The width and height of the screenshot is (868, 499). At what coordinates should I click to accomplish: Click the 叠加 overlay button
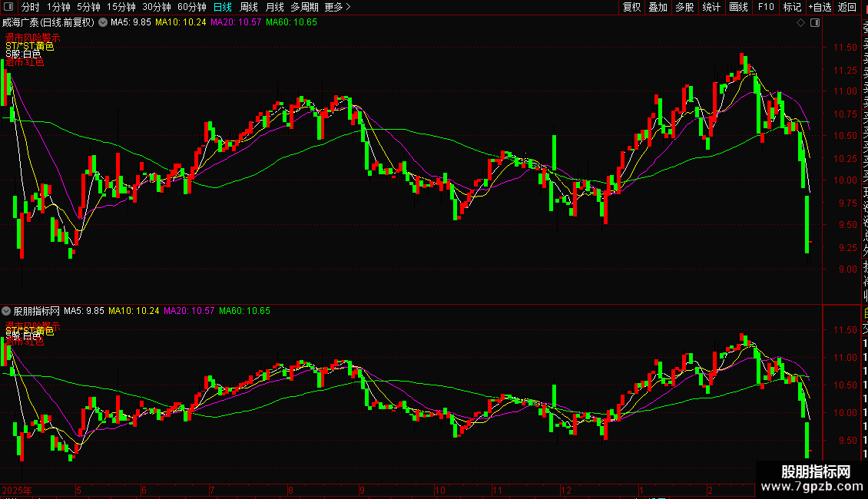click(658, 7)
